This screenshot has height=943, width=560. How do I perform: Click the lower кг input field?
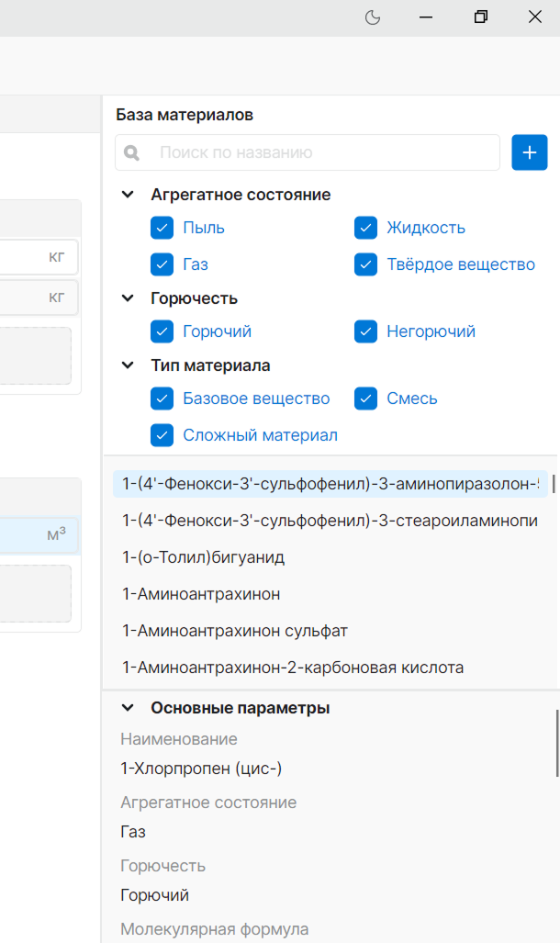point(39,297)
